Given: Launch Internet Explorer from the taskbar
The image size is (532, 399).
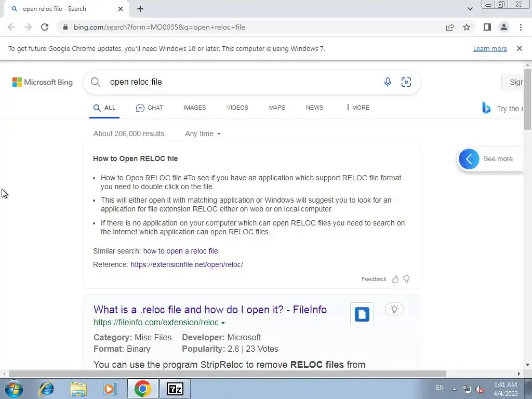Looking at the screenshot, I should point(46,389).
